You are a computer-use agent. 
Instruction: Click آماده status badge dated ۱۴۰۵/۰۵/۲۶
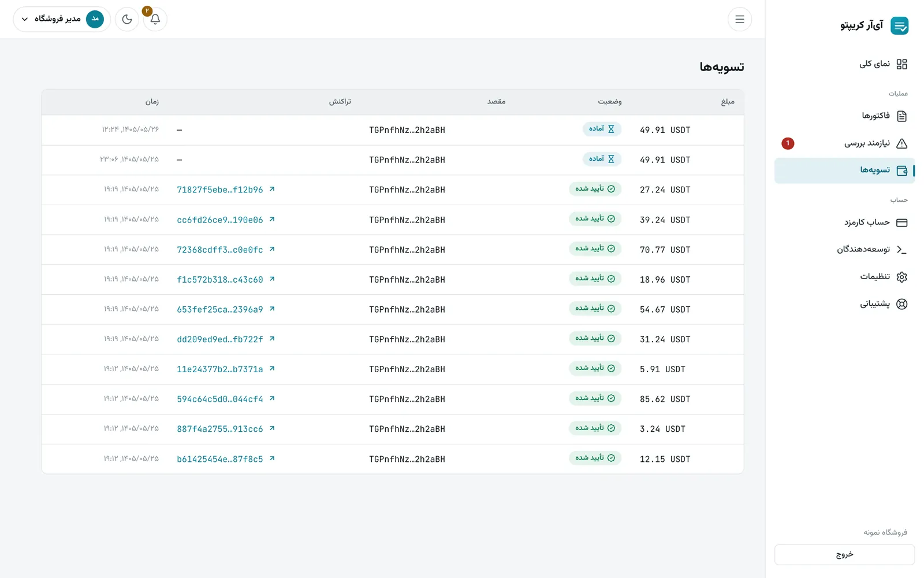(602, 129)
